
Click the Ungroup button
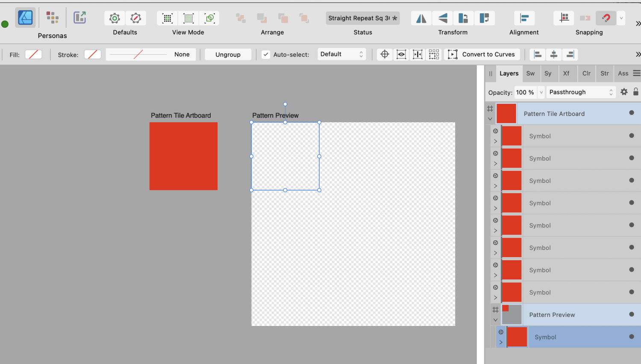(228, 54)
